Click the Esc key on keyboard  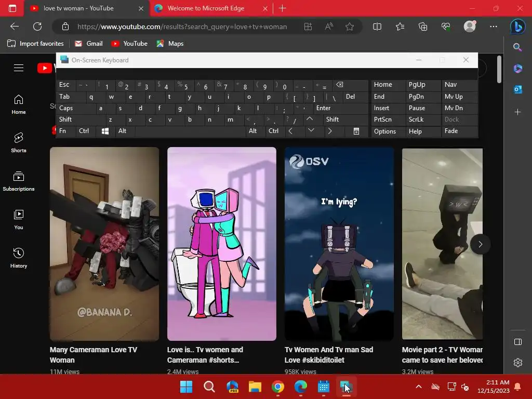pyautogui.click(x=66, y=85)
